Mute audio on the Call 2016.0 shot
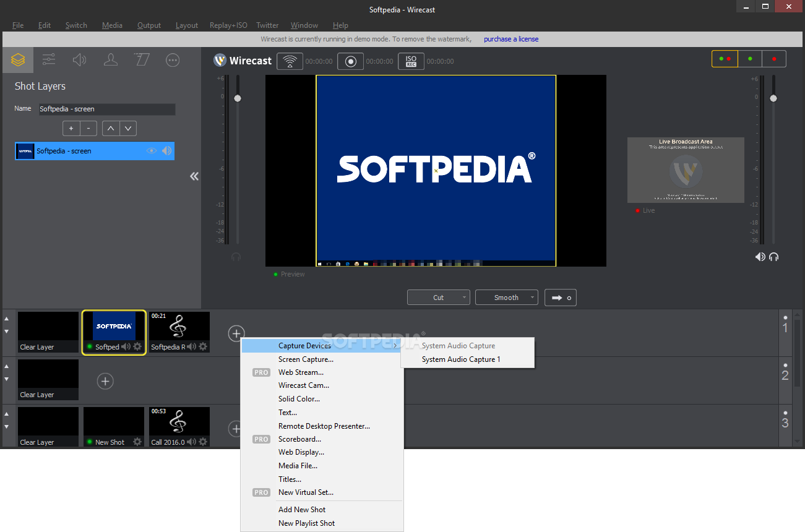The image size is (805, 532). coord(192,442)
